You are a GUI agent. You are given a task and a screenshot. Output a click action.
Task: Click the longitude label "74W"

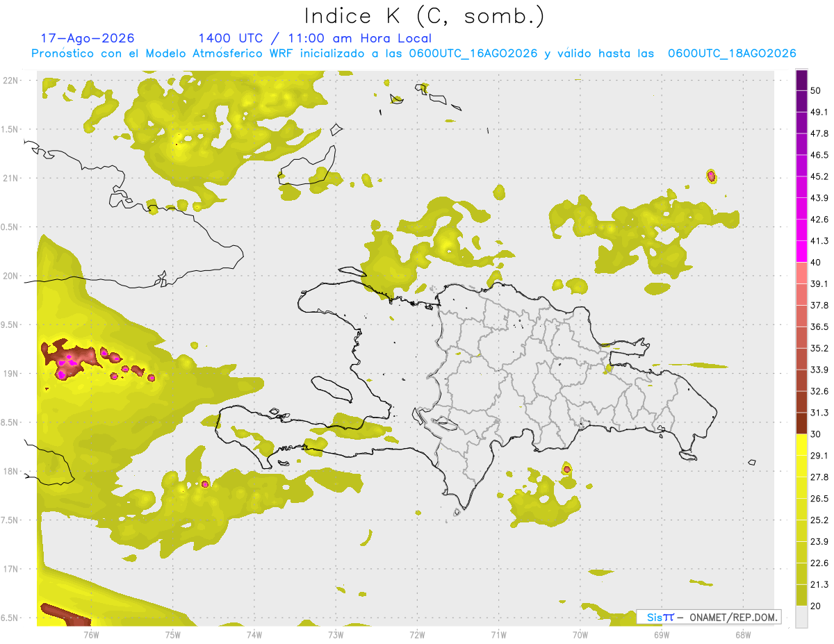pos(254,635)
